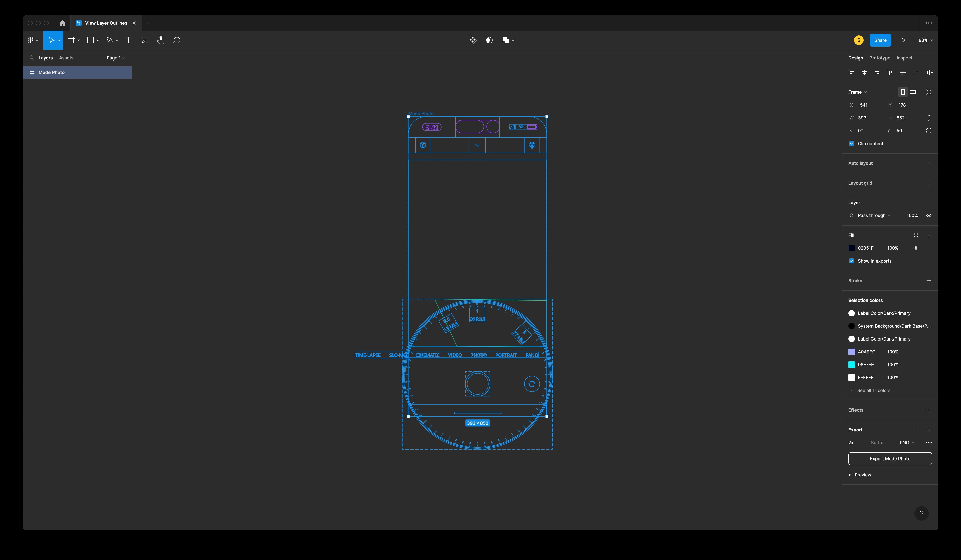Screen dimensions: 961x560
Task: Click Align top icon
Action: coord(890,72)
